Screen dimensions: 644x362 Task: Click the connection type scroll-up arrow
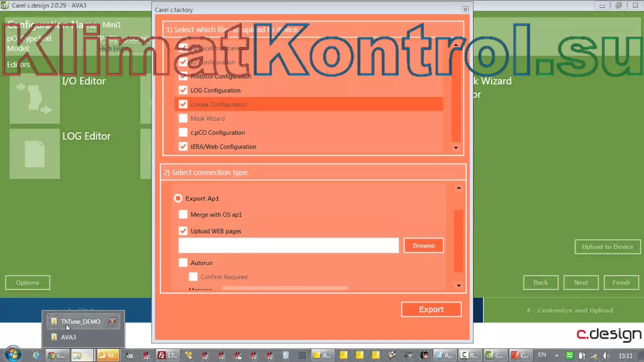point(458,188)
